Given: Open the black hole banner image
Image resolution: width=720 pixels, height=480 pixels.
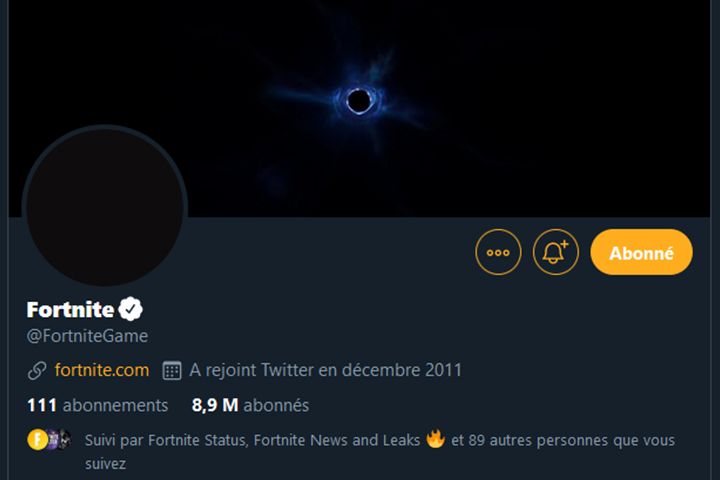Looking at the screenshot, I should [358, 100].
